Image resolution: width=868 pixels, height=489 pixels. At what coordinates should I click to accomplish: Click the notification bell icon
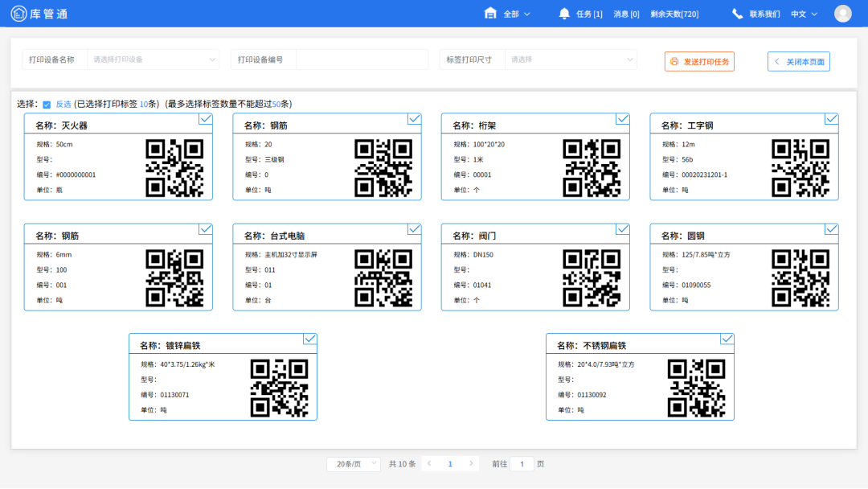tap(564, 14)
